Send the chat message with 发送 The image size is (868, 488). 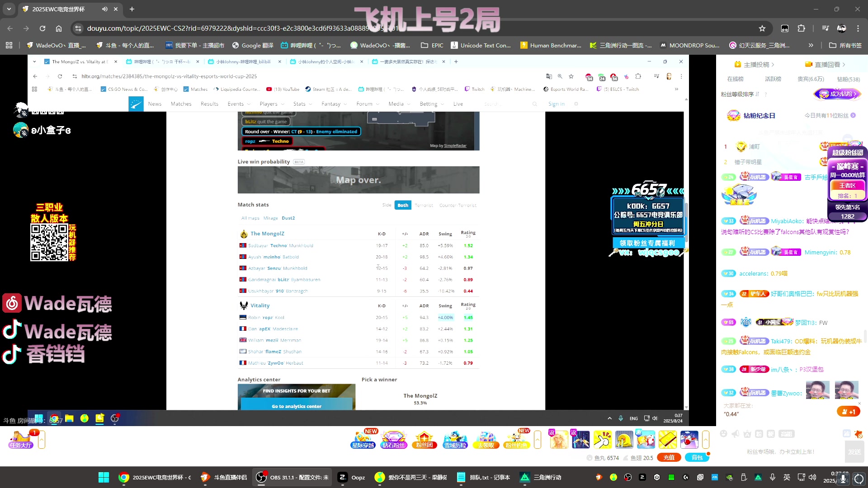[x=854, y=451]
